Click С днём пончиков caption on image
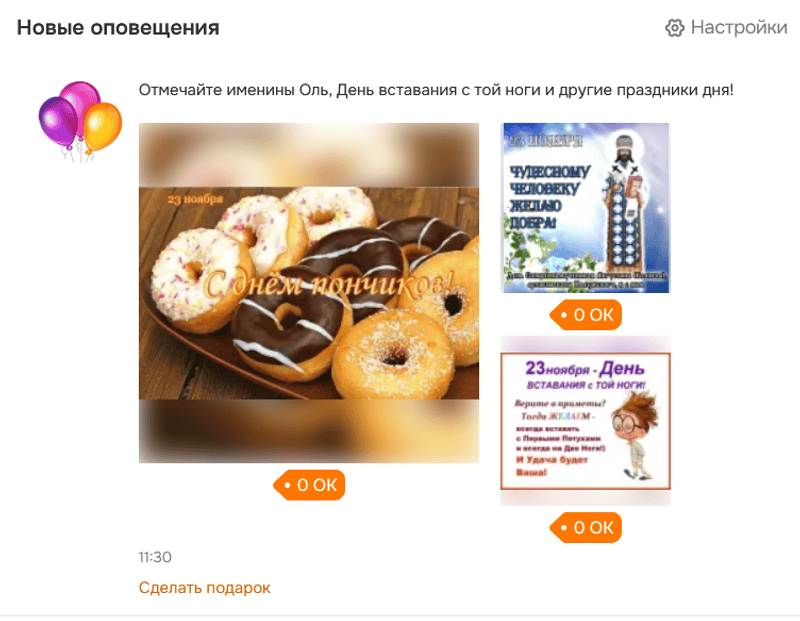800x621 pixels. point(328,284)
